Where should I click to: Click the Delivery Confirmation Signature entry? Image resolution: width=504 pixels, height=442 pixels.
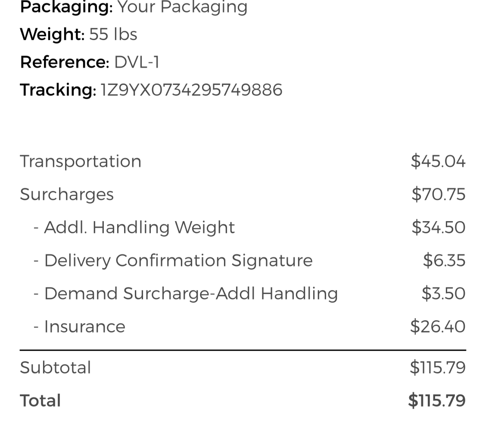(x=178, y=260)
